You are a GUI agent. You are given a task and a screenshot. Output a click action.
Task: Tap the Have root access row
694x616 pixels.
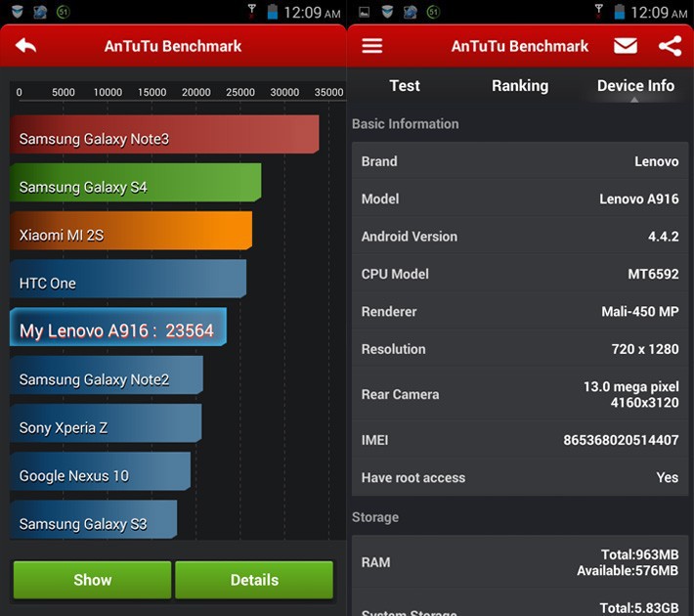(520, 477)
